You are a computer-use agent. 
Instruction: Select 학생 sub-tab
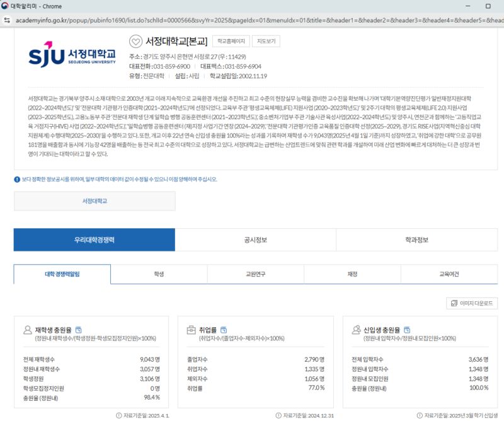tap(159, 274)
